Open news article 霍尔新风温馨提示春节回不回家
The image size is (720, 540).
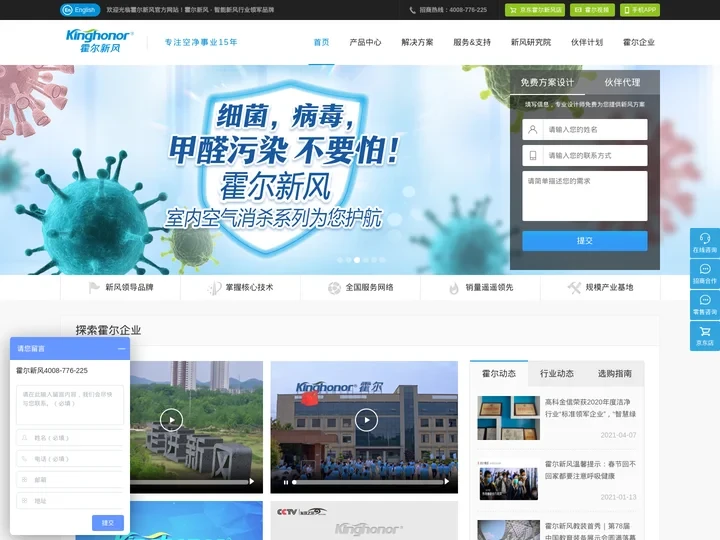591,470
